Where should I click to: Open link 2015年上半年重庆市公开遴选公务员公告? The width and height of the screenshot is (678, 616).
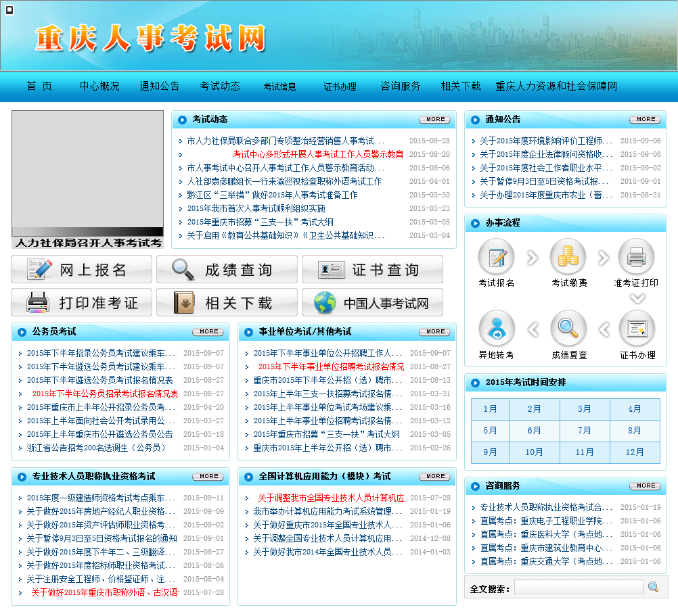coord(100,434)
